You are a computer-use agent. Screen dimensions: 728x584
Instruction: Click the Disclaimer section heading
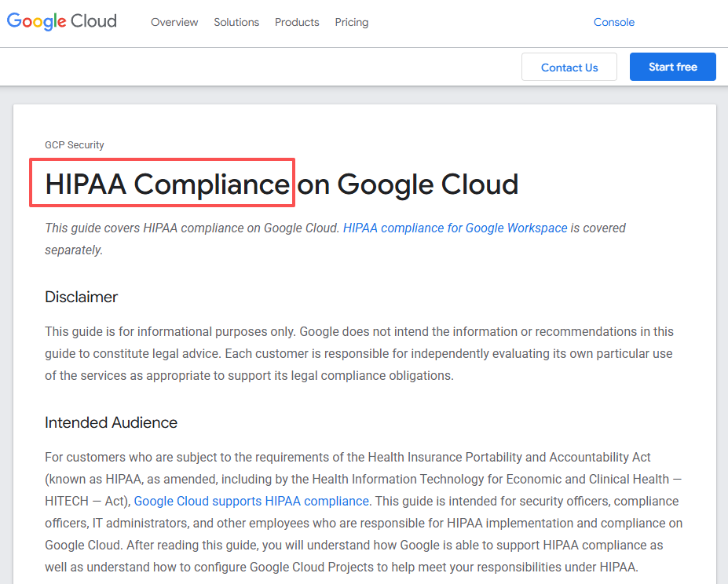pos(81,297)
